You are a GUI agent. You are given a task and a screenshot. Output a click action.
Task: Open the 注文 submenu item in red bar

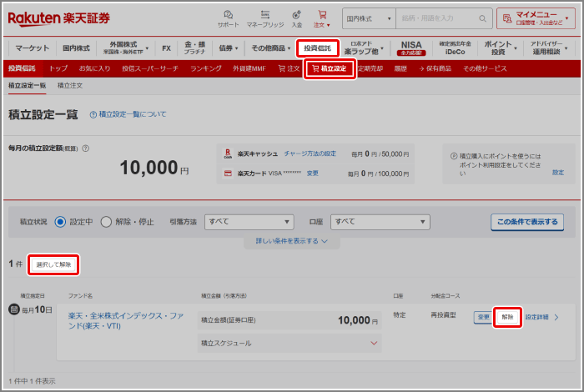(x=289, y=68)
